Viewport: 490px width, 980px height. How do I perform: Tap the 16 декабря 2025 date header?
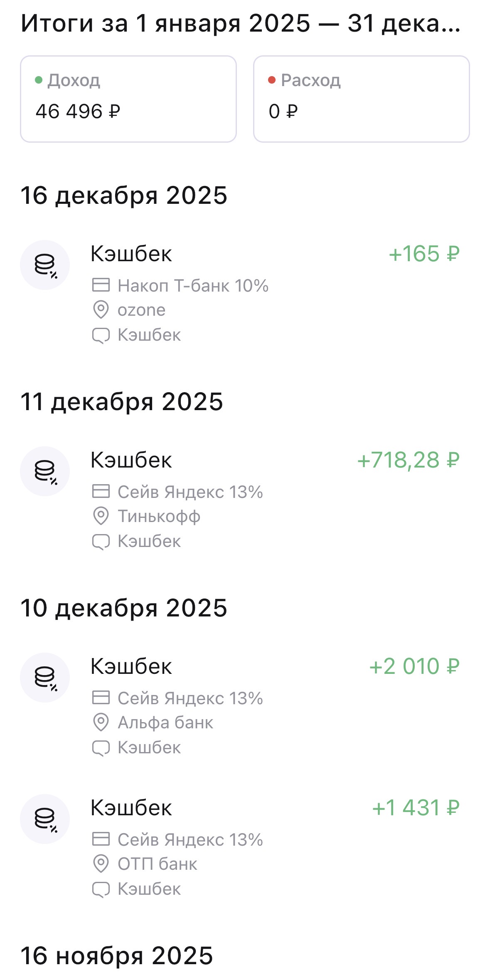(x=124, y=196)
